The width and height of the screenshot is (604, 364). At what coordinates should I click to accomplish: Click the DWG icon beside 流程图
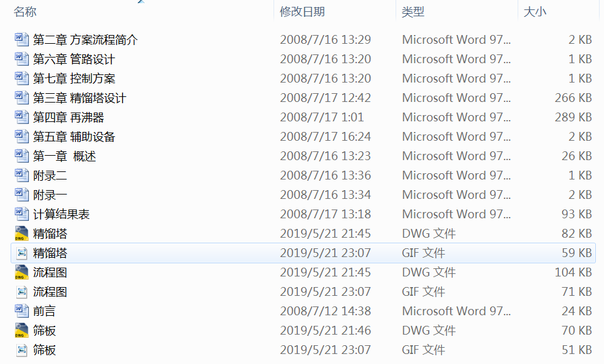[x=21, y=272]
